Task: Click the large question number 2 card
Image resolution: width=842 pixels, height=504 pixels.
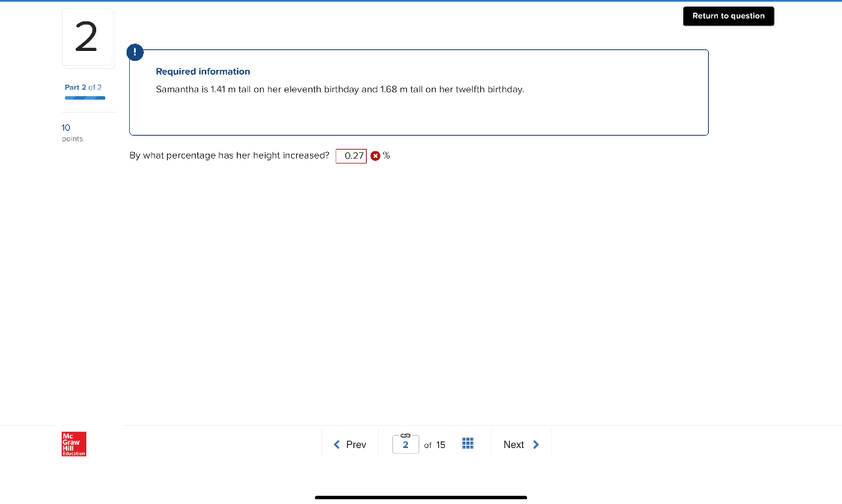Action: (x=87, y=38)
